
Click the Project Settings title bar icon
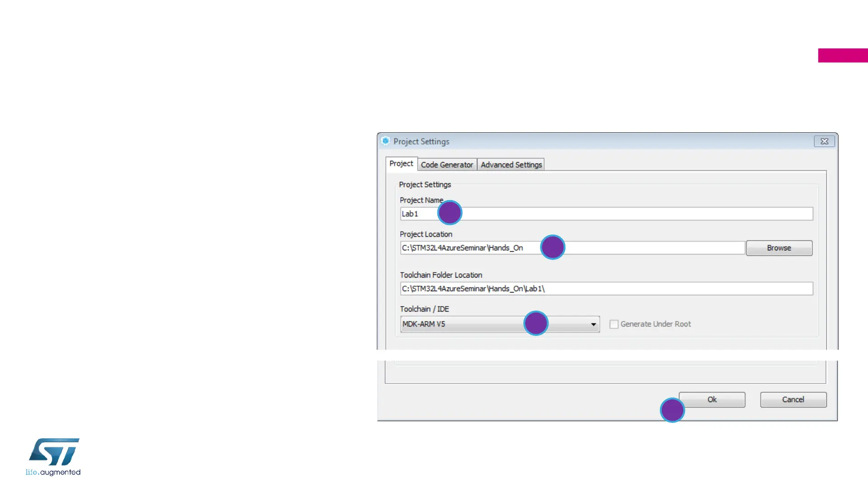point(385,141)
